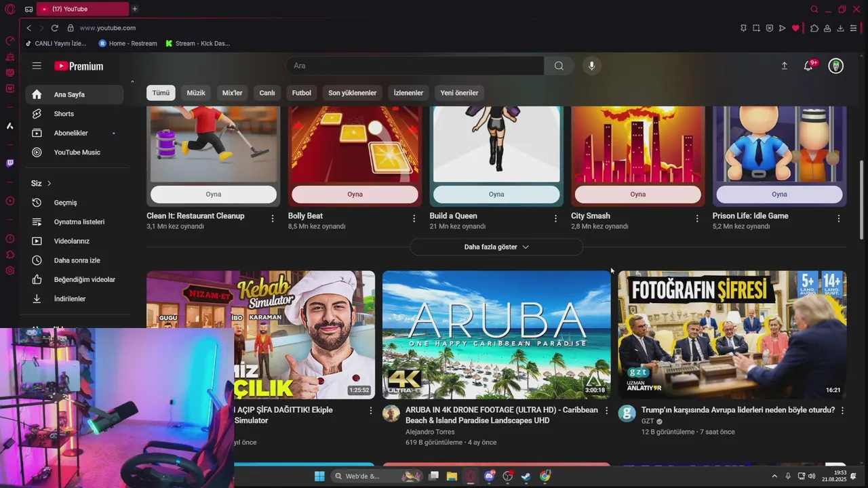This screenshot has width=868, height=488.
Task: Open Alejandro Torres channel link
Action: coord(430,432)
